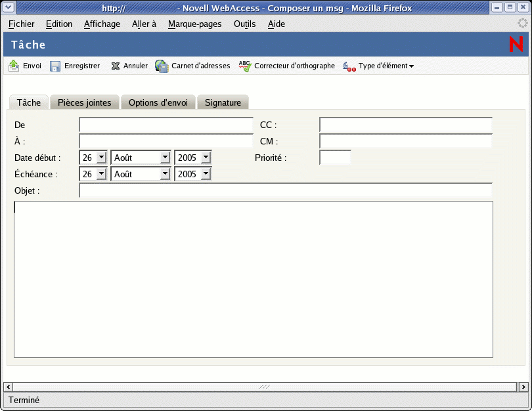Focus the Priorité input field
This screenshot has height=411, width=532.
335,158
